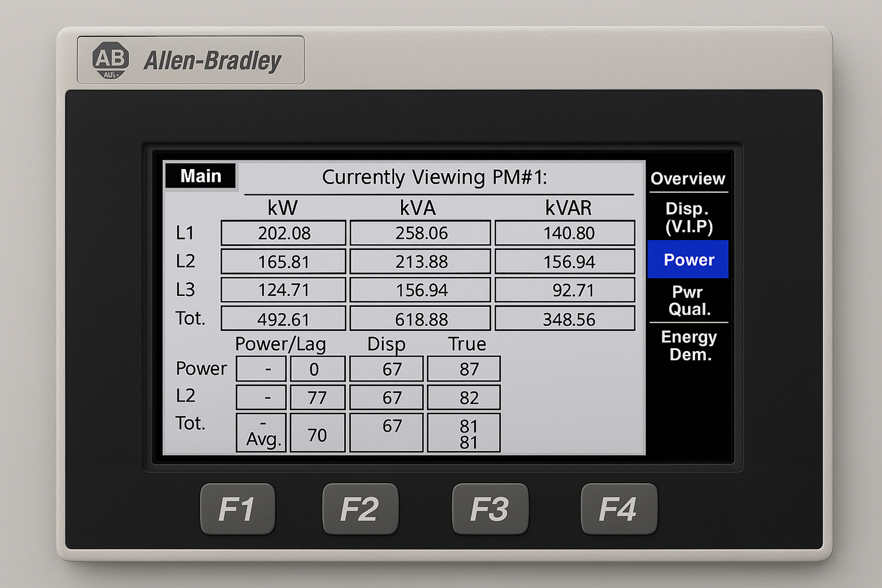This screenshot has width=882, height=588.
Task: Open the Disp. (V.I.P) menu item
Action: tap(689, 217)
